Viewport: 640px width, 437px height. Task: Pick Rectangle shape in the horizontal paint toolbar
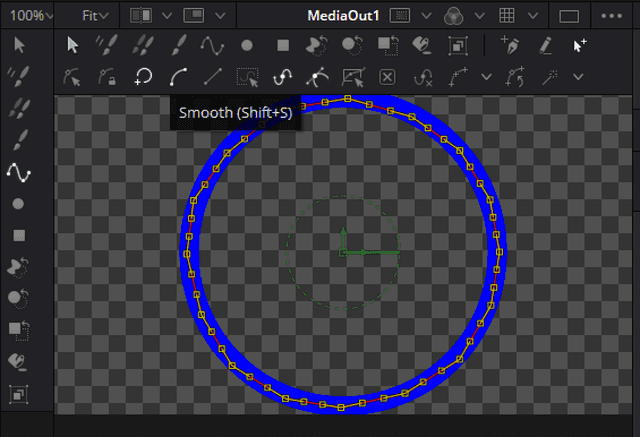click(x=283, y=45)
